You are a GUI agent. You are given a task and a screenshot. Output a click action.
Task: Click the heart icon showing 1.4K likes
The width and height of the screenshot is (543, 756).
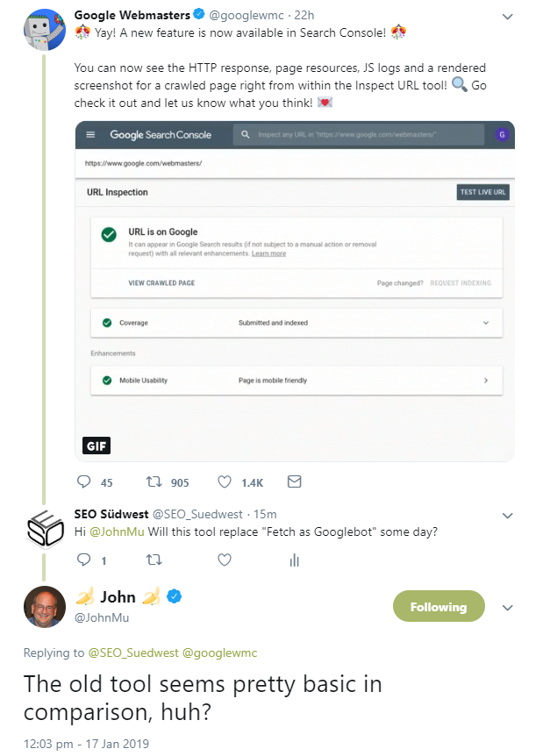(225, 481)
